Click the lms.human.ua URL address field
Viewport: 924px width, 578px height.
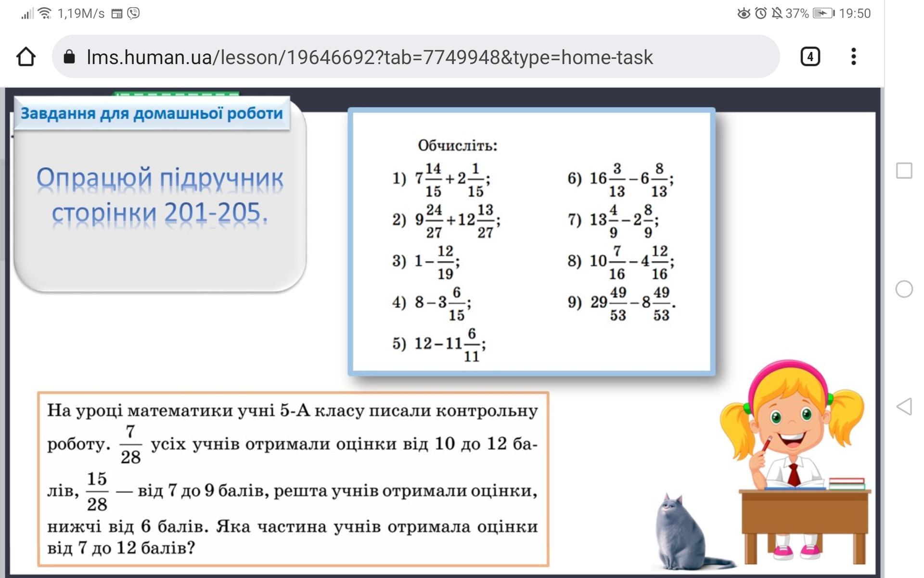tap(369, 57)
